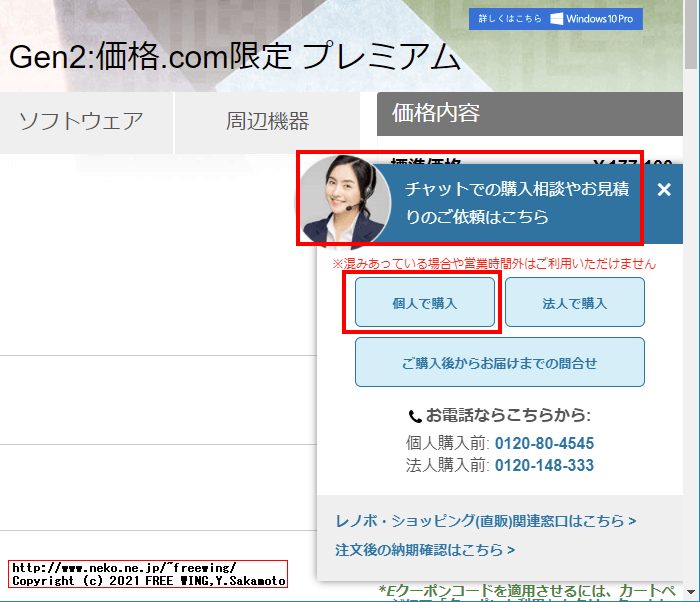Switch to the 周辺機器 tab
The width and height of the screenshot is (700, 602).
(x=267, y=122)
